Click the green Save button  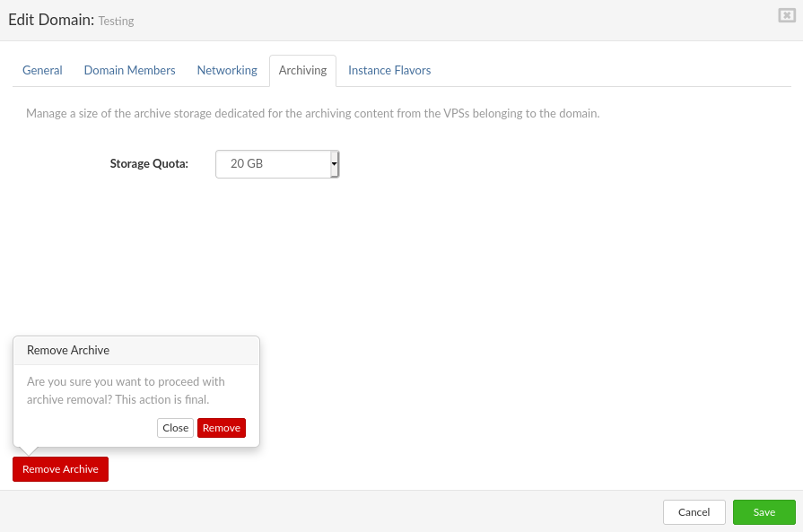coord(764,511)
